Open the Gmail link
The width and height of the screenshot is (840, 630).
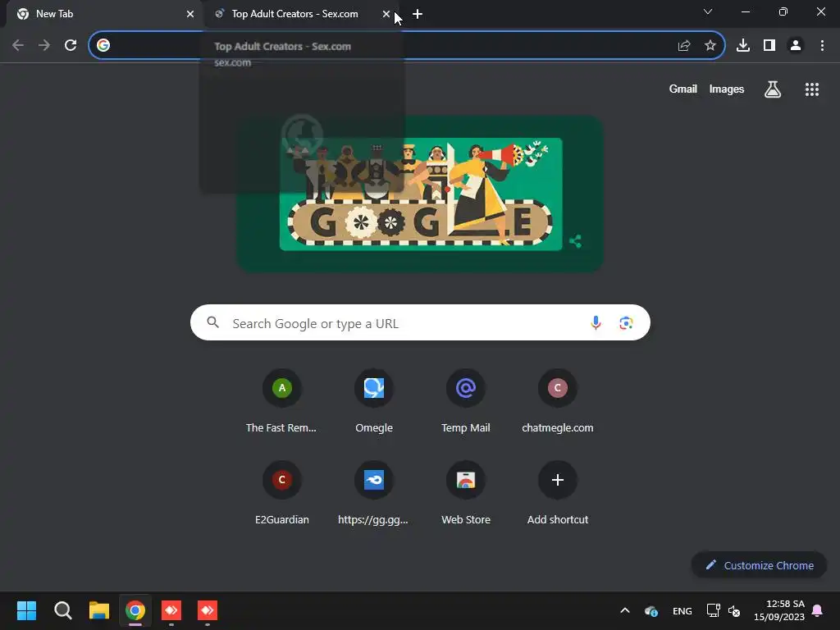pyautogui.click(x=683, y=89)
